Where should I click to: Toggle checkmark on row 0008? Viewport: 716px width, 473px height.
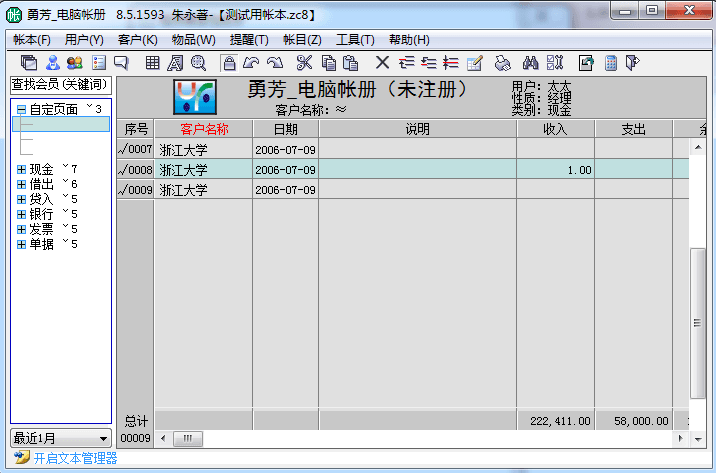pyautogui.click(x=123, y=170)
